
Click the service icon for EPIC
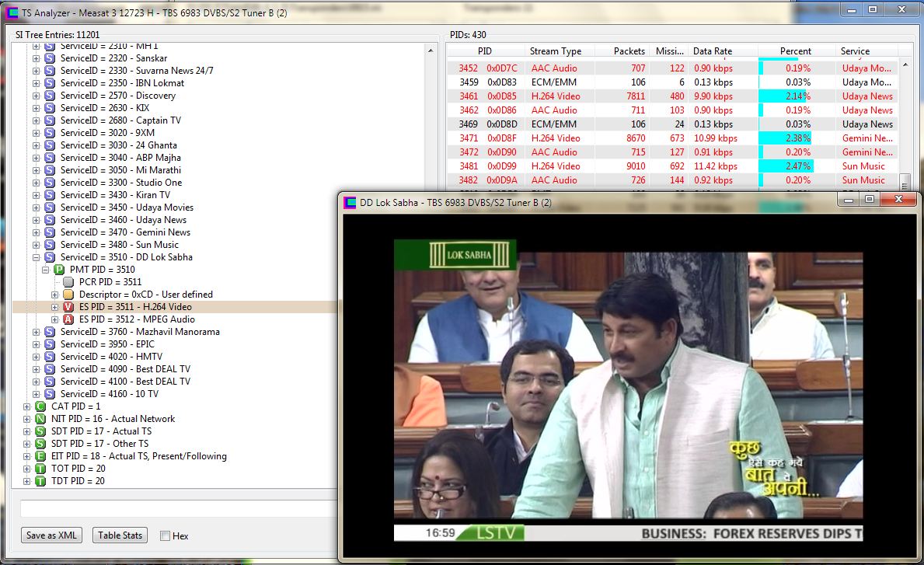pyautogui.click(x=50, y=344)
